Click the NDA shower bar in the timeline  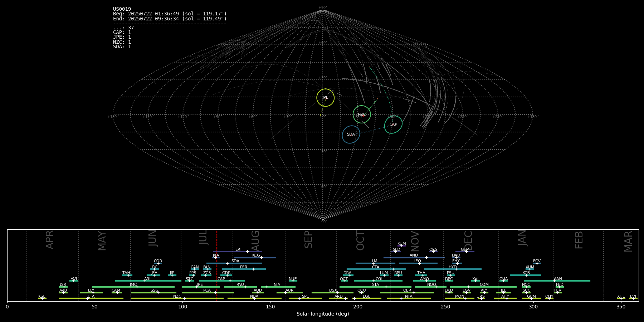point(254,298)
